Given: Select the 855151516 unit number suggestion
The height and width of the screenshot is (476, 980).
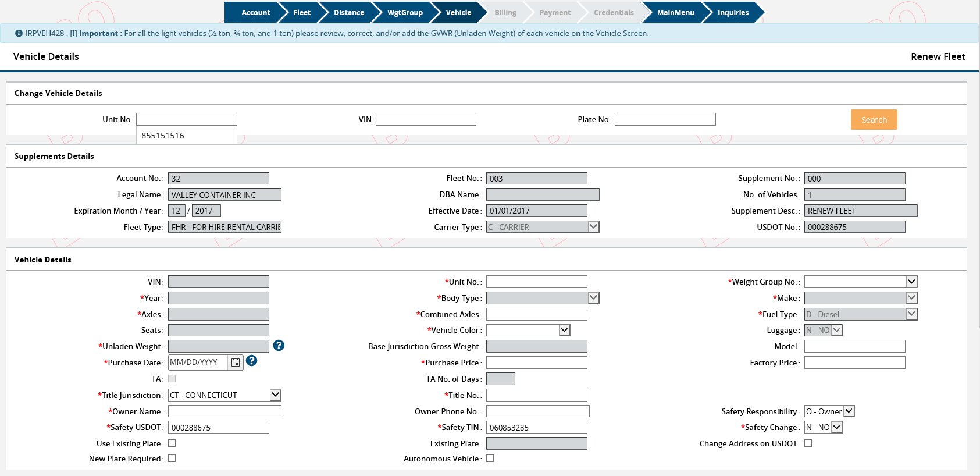Looking at the screenshot, I should point(186,136).
